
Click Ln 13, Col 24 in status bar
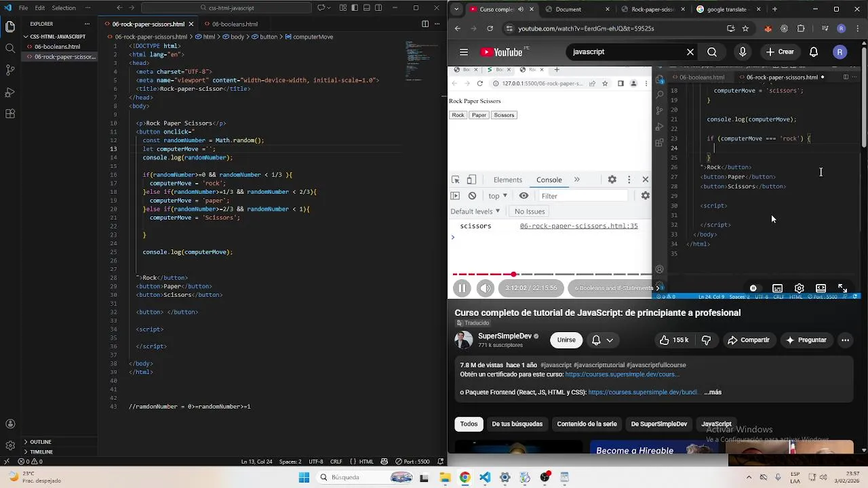[256, 462]
